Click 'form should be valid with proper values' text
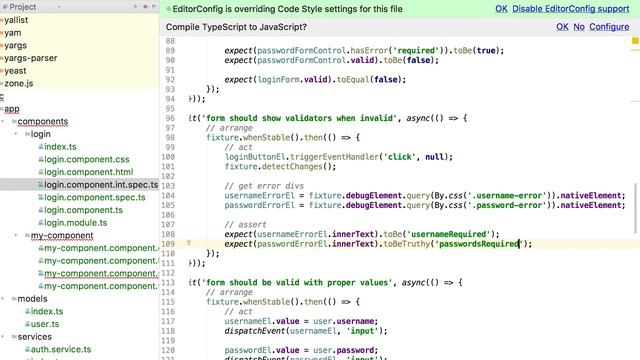 click(297, 282)
